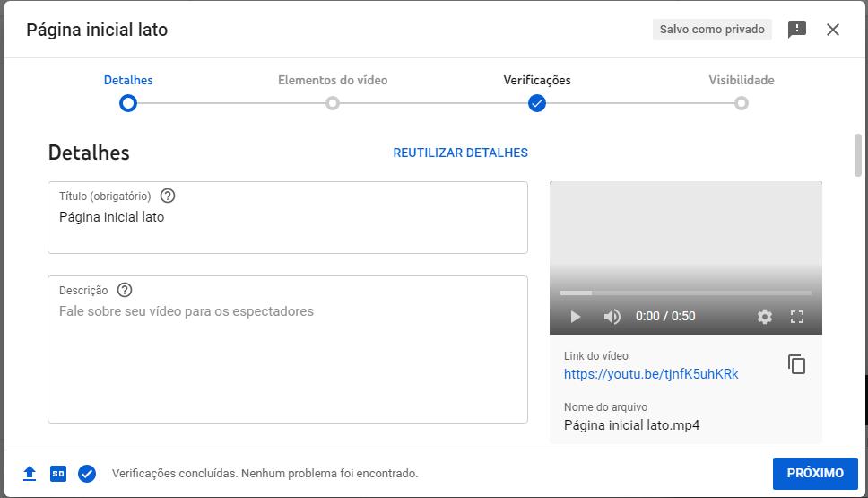Click the Link do vídeo label
This screenshot has height=498, width=868.
[596, 356]
